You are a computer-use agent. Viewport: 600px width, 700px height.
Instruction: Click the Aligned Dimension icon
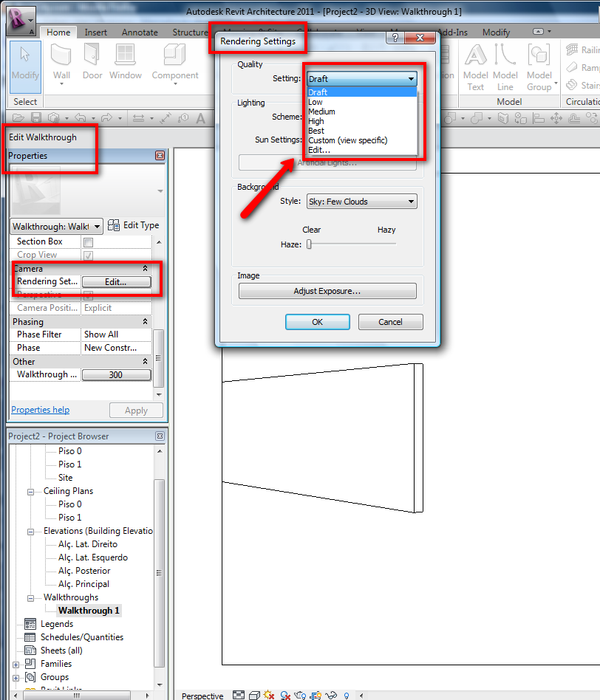click(x=166, y=118)
